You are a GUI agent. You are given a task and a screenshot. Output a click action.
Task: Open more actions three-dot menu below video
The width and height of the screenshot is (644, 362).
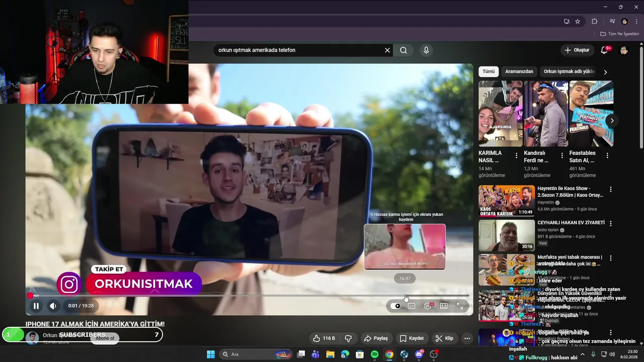click(467, 338)
